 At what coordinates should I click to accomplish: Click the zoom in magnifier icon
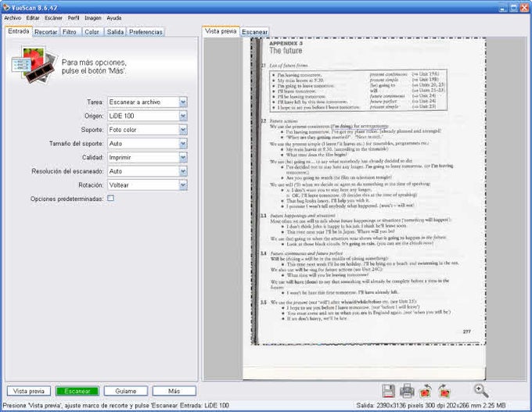tap(481, 391)
